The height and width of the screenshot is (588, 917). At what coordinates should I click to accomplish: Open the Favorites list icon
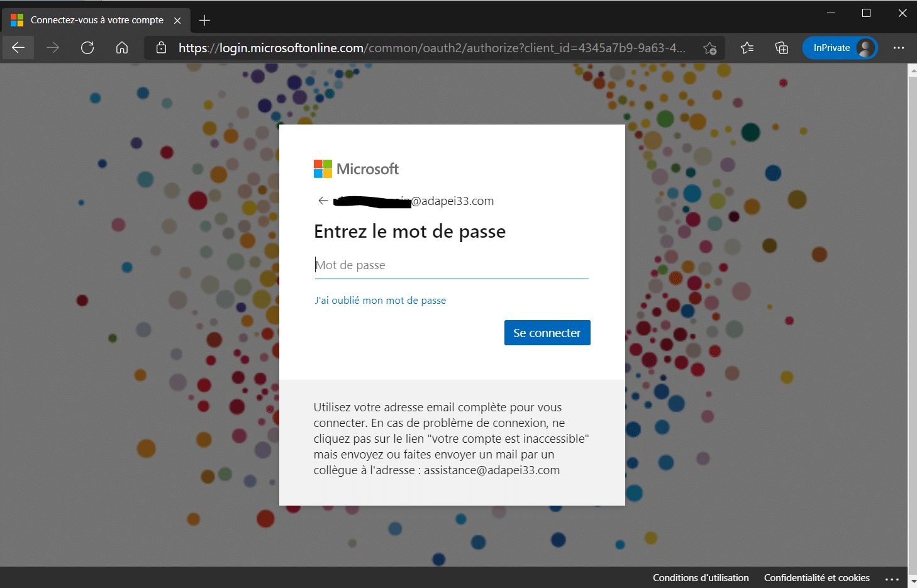[747, 48]
